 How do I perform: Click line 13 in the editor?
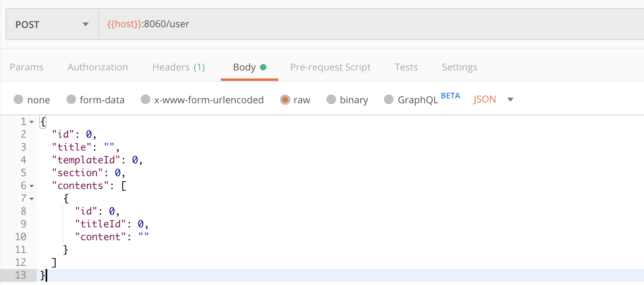(240, 275)
